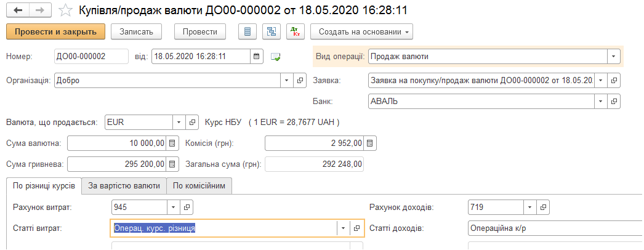Add document to favorites with star icon
Viewport: 644px width, 250px height.
(x=66, y=10)
